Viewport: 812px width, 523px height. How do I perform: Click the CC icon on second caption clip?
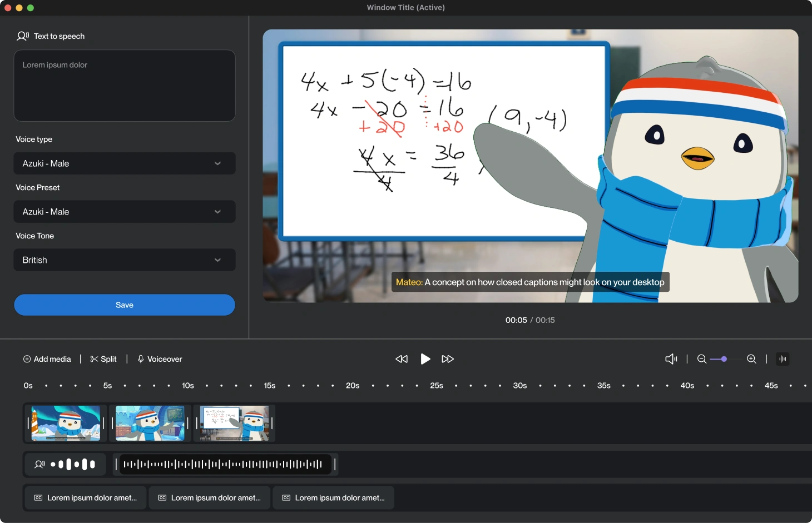tap(162, 498)
